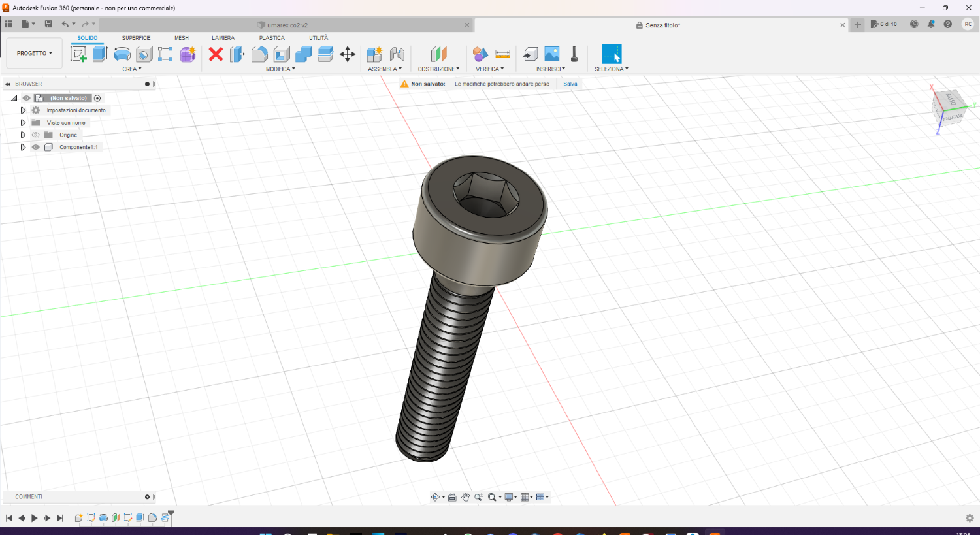The height and width of the screenshot is (535, 980).
Task: Activate the Select tool icon
Action: [612, 54]
